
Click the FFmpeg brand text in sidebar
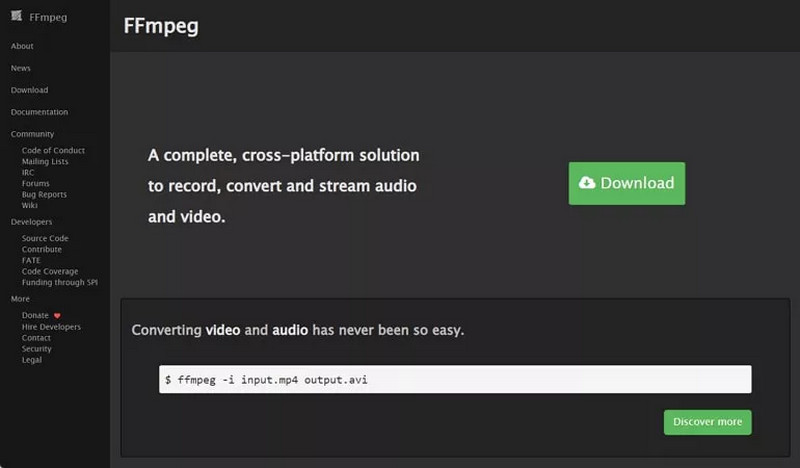[x=48, y=17]
